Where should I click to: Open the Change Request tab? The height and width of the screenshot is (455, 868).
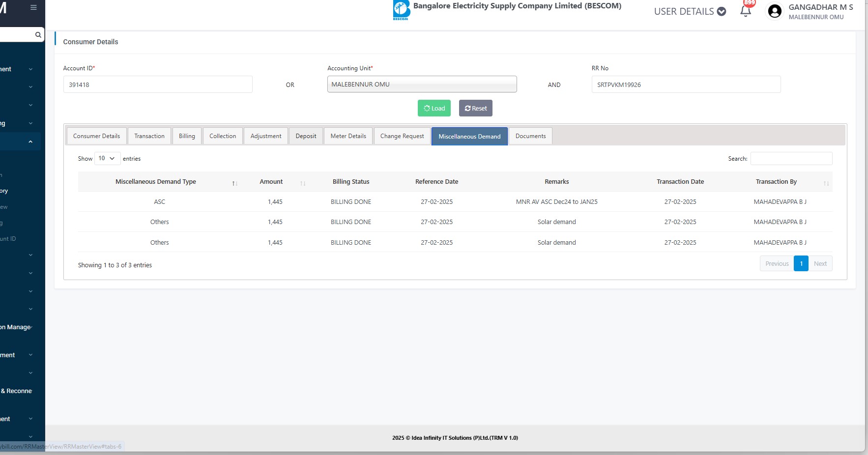click(402, 136)
